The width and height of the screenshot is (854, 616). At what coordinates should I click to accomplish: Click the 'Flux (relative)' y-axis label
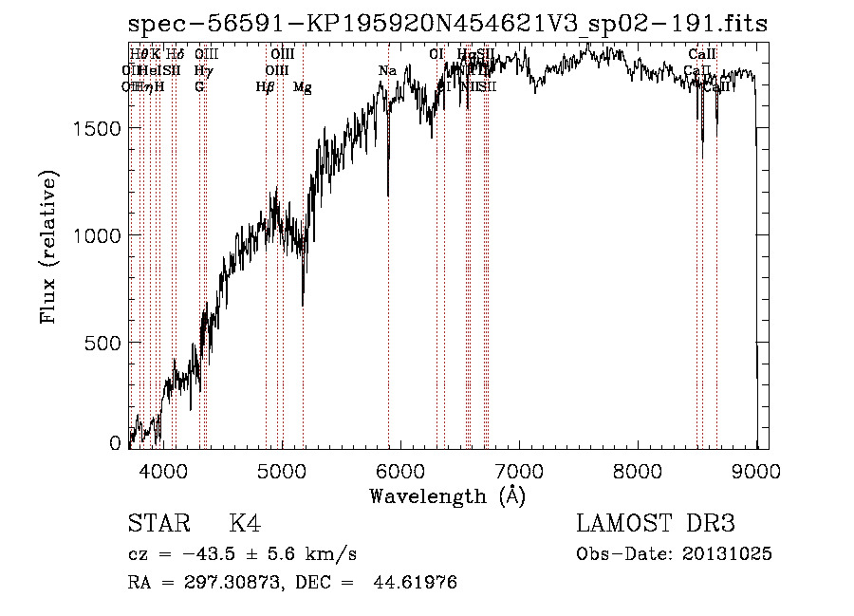(x=49, y=248)
